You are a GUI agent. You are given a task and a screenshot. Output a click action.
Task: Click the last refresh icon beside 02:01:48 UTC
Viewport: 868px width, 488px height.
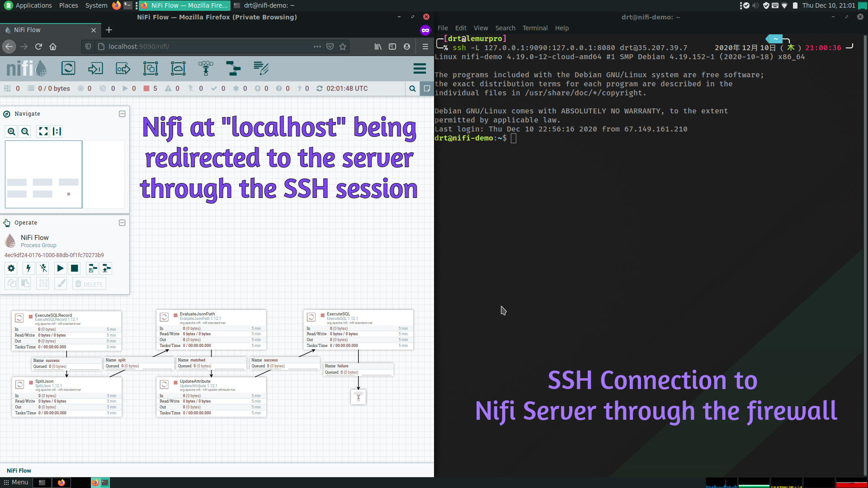(x=320, y=89)
